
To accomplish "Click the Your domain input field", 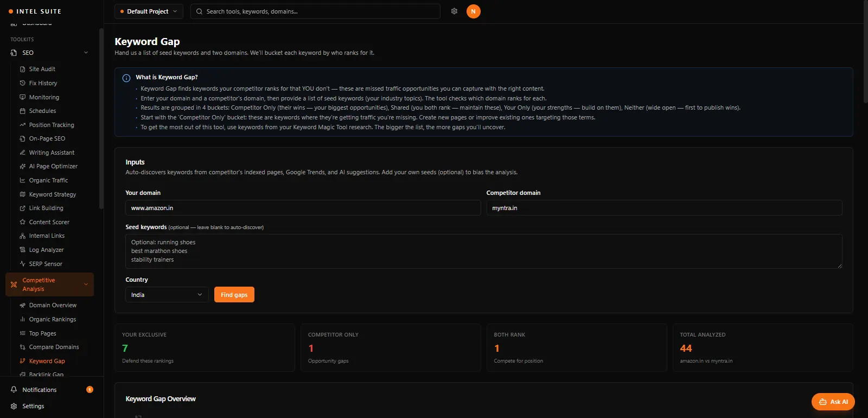I will 303,208.
